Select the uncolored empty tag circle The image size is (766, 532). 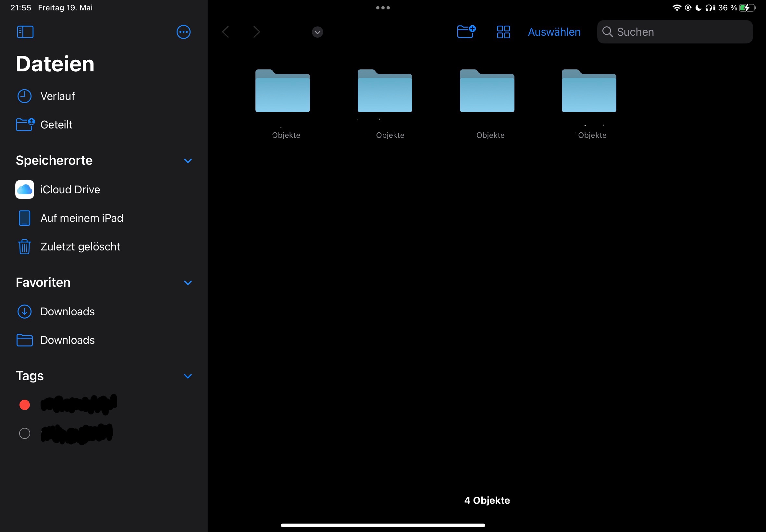click(25, 433)
